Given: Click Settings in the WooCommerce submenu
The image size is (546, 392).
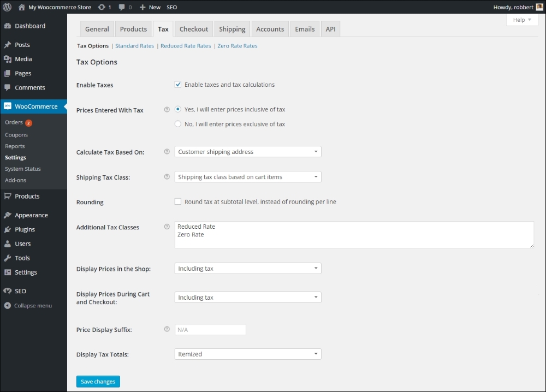Looking at the screenshot, I should point(16,157).
